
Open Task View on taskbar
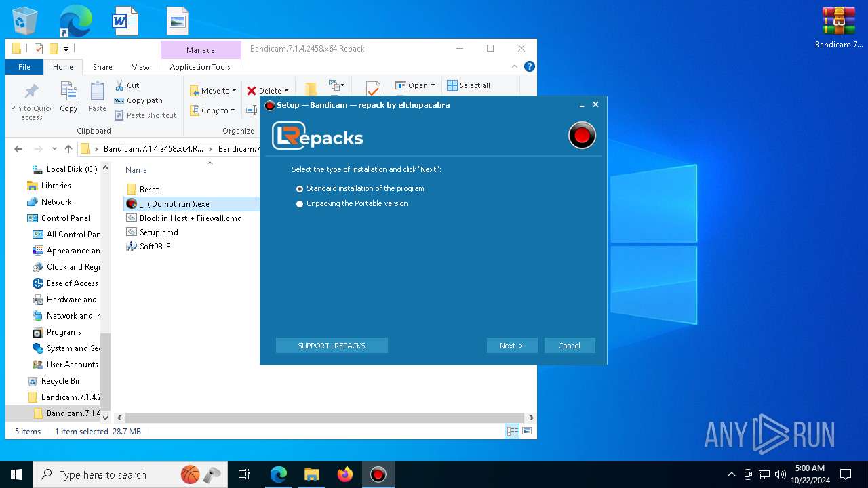pos(244,474)
